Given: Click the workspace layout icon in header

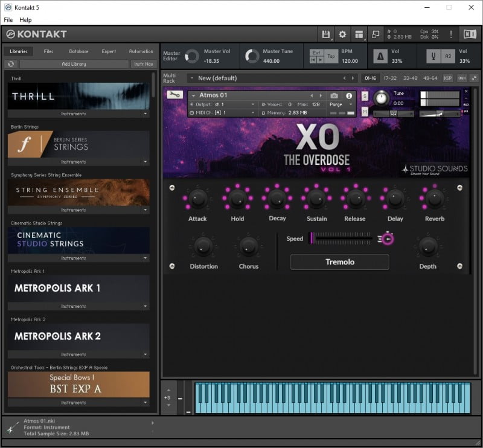Looking at the screenshot, I should tap(359, 34).
